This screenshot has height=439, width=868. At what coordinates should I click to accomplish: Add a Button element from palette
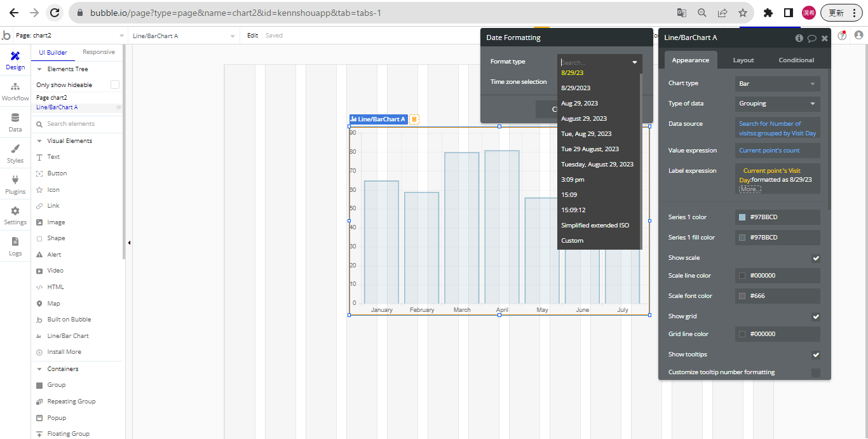57,173
